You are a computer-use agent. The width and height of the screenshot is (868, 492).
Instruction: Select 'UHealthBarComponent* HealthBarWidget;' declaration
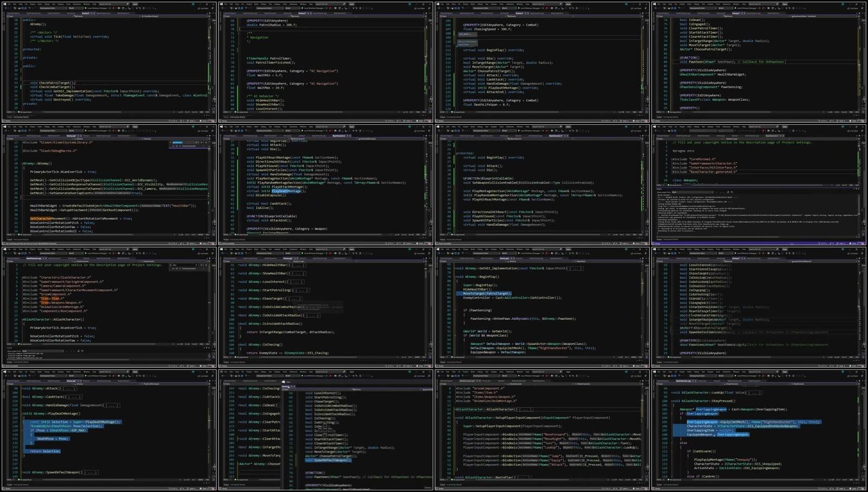[x=712, y=74]
